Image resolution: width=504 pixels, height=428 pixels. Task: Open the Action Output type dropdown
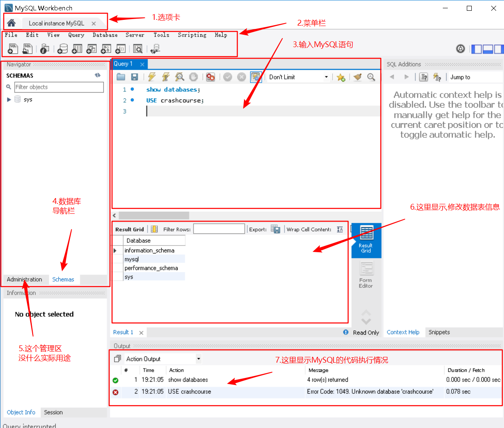point(163,359)
